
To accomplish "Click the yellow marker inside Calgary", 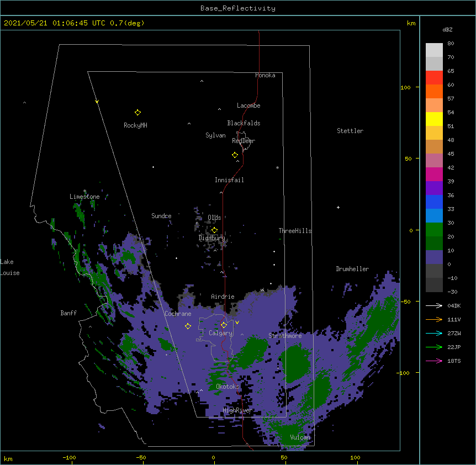I will tap(224, 325).
